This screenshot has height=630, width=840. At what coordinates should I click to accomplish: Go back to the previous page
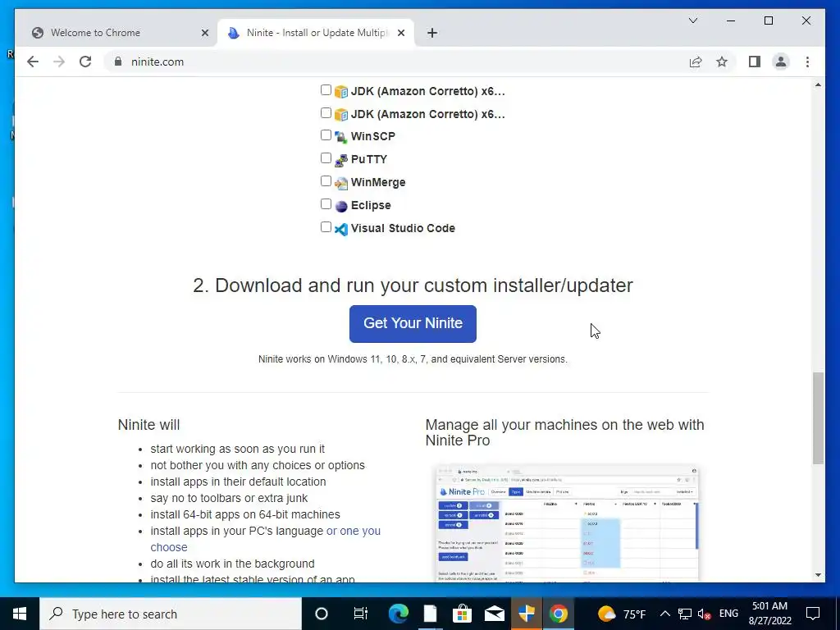point(33,62)
